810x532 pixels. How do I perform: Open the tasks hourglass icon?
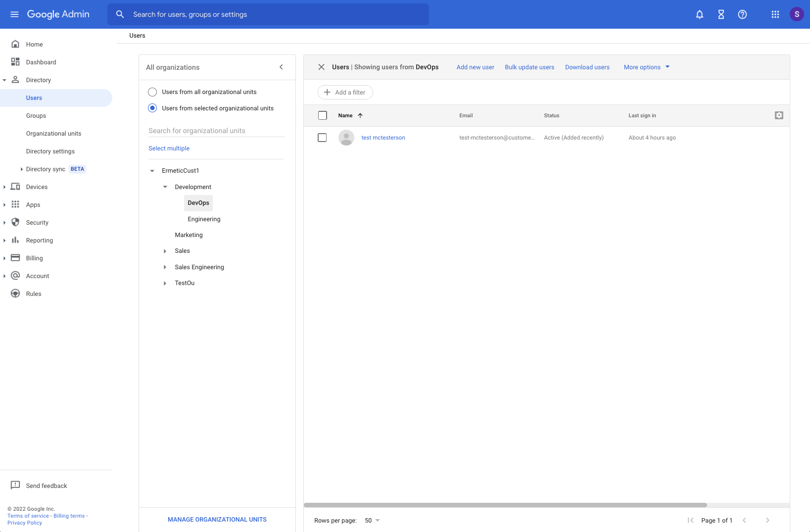point(721,14)
